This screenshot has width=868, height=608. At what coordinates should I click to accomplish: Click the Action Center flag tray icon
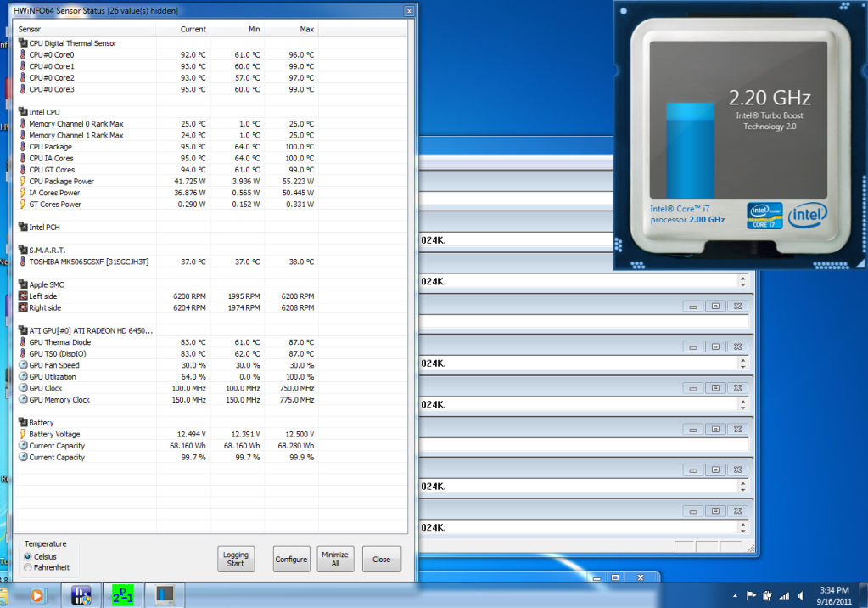click(751, 596)
